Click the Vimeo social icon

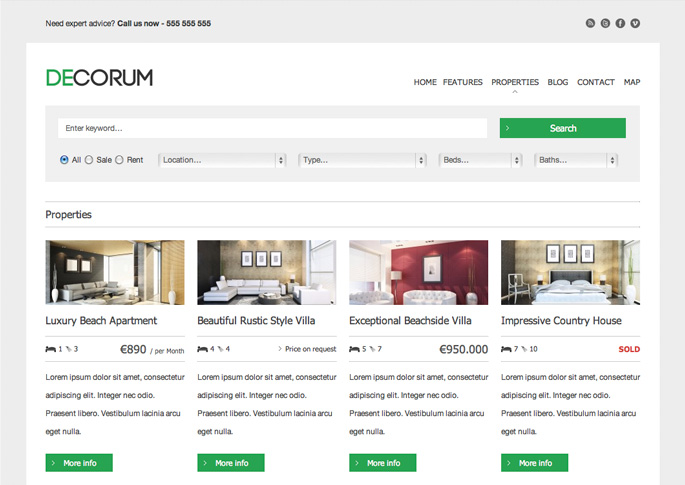click(x=635, y=23)
